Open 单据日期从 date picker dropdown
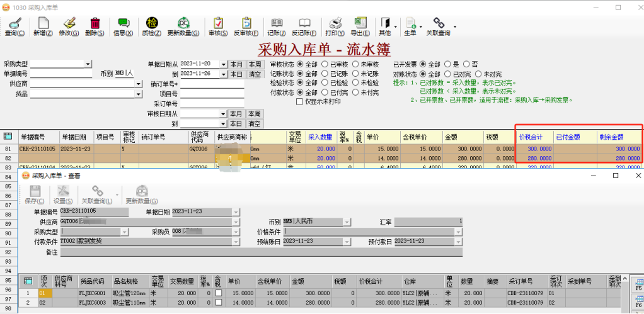644x314 pixels. point(223,64)
